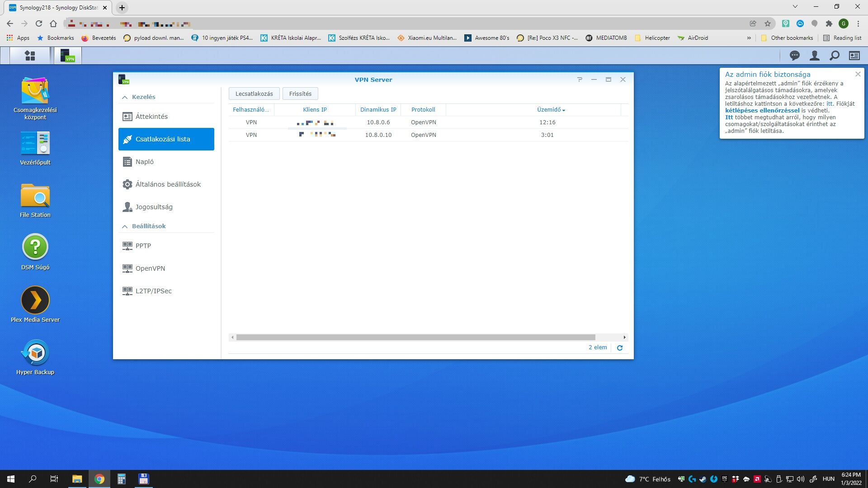Bookmark this page with the star icon
The image size is (868, 488).
[x=767, y=23]
